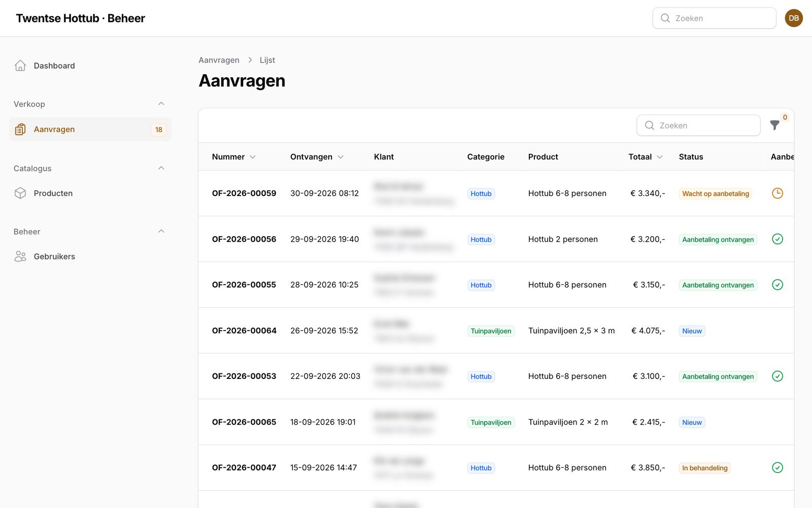Viewport: 812px width, 508px height.
Task: Open the Dashboard home icon
Action: point(20,66)
